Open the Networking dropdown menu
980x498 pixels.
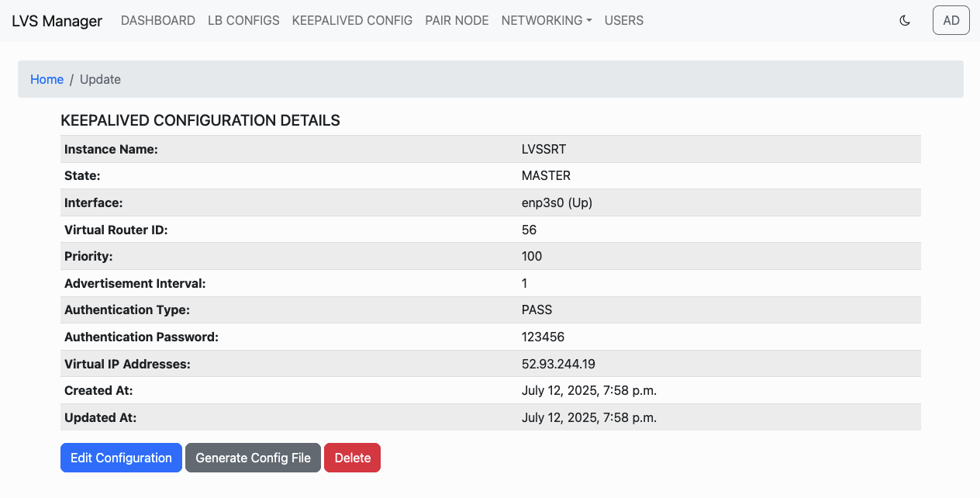547,21
